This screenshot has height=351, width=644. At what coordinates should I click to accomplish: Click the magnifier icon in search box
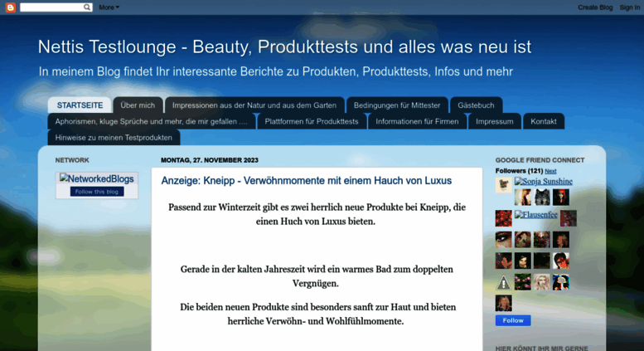click(87, 7)
